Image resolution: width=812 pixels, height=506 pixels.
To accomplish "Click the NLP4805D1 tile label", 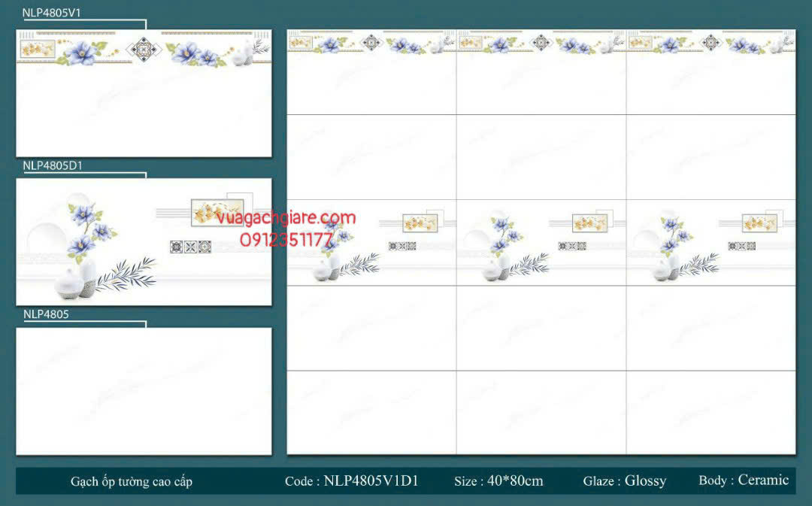I will 52,165.
